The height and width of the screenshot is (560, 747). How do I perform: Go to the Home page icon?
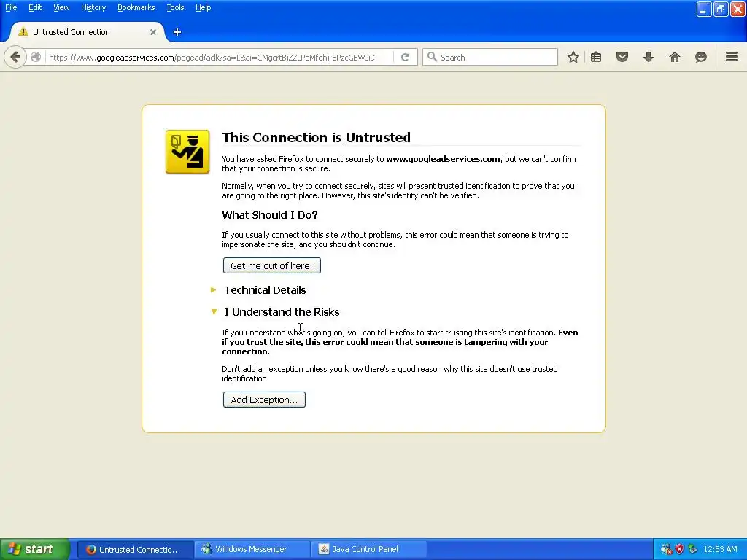tap(675, 57)
